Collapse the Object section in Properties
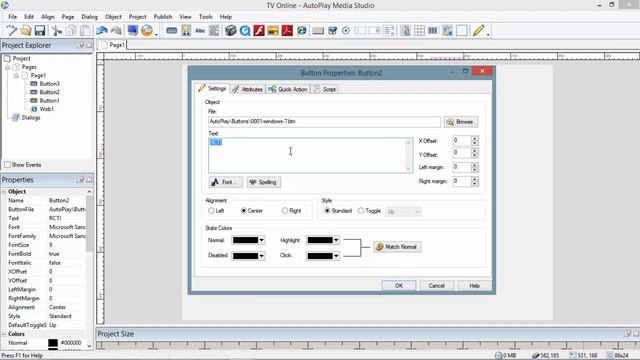This screenshot has height=360, width=640. (x=4, y=191)
